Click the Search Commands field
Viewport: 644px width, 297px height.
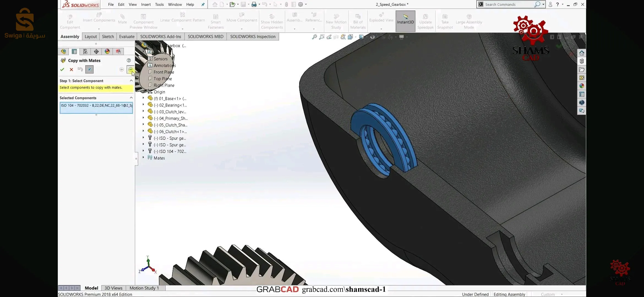coord(509,4)
